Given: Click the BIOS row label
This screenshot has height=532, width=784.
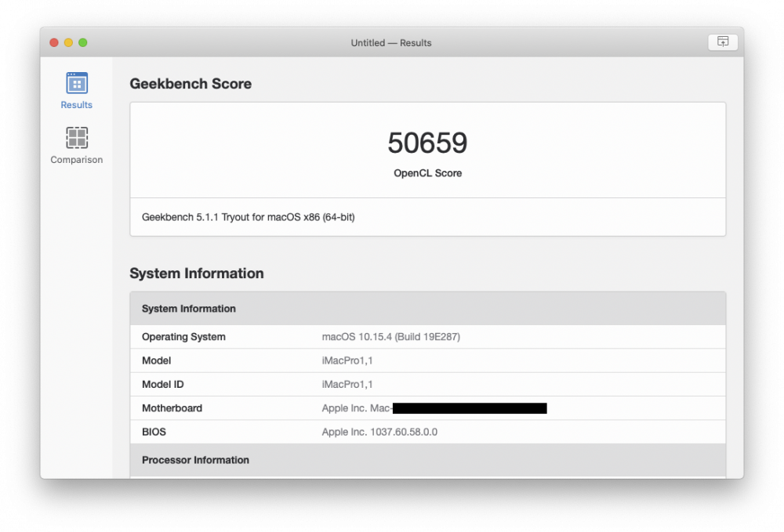Looking at the screenshot, I should pyautogui.click(x=154, y=432).
